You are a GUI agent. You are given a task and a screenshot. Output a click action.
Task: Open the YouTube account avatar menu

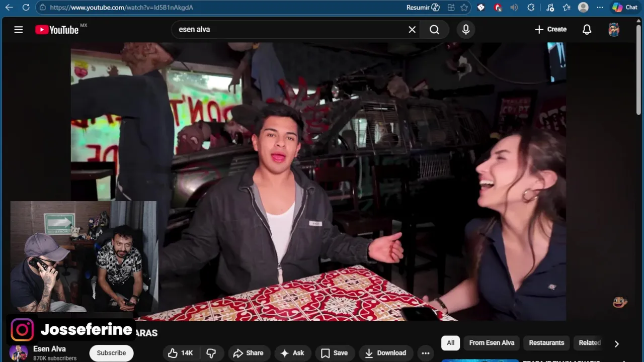[x=614, y=30]
